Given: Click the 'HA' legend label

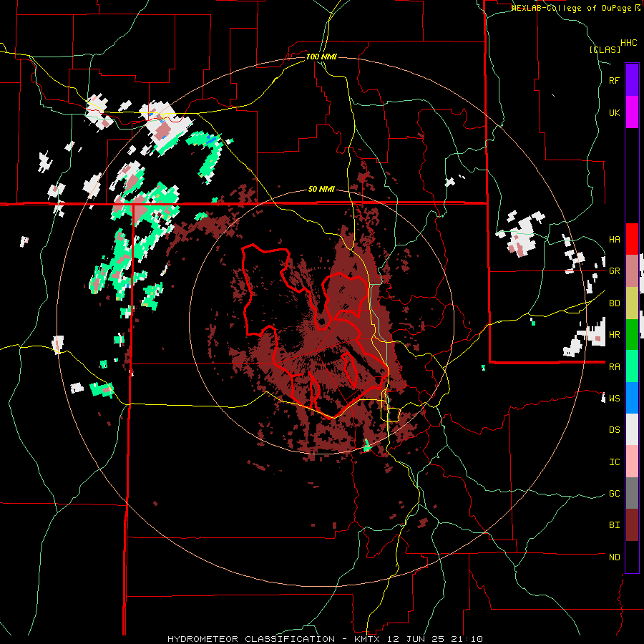Looking at the screenshot, I should coord(614,240).
